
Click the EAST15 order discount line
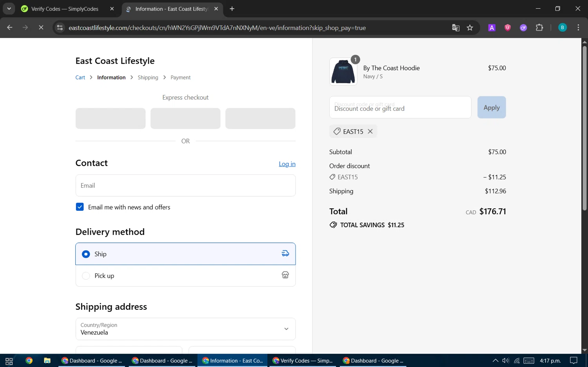[417, 177]
